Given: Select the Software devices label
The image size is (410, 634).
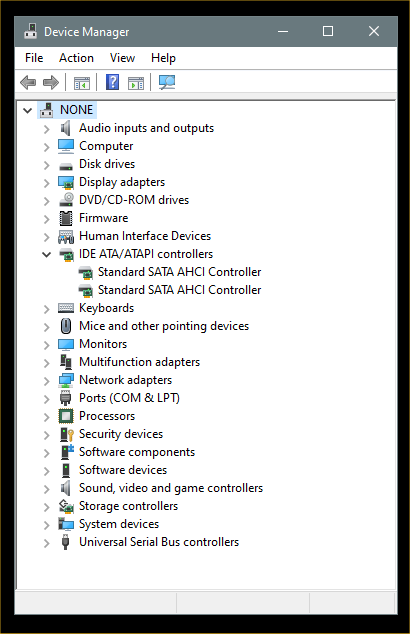Looking at the screenshot, I should (x=123, y=470).
